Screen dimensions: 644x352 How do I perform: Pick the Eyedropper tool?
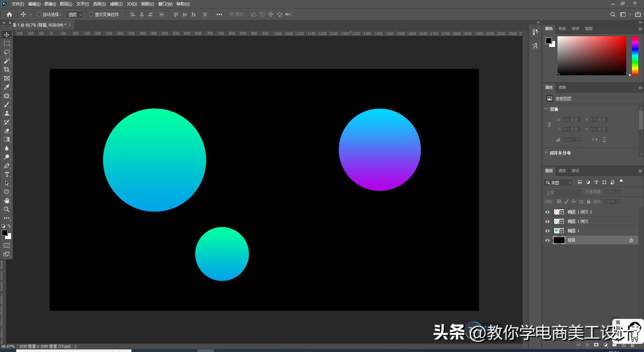pos(6,87)
